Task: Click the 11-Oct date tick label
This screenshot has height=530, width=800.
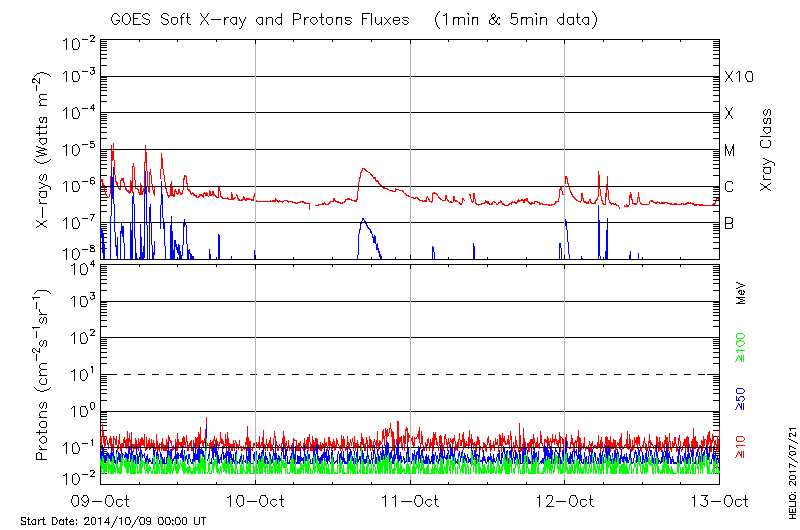Action: (x=410, y=501)
